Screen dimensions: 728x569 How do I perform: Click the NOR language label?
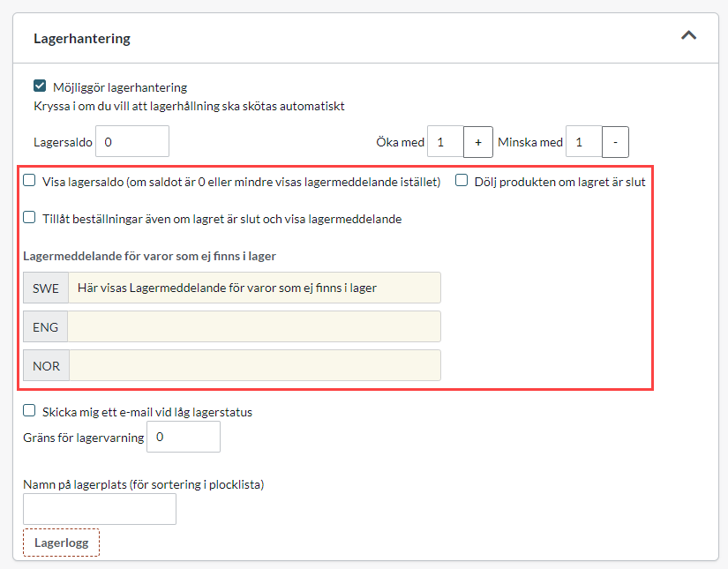coord(46,365)
